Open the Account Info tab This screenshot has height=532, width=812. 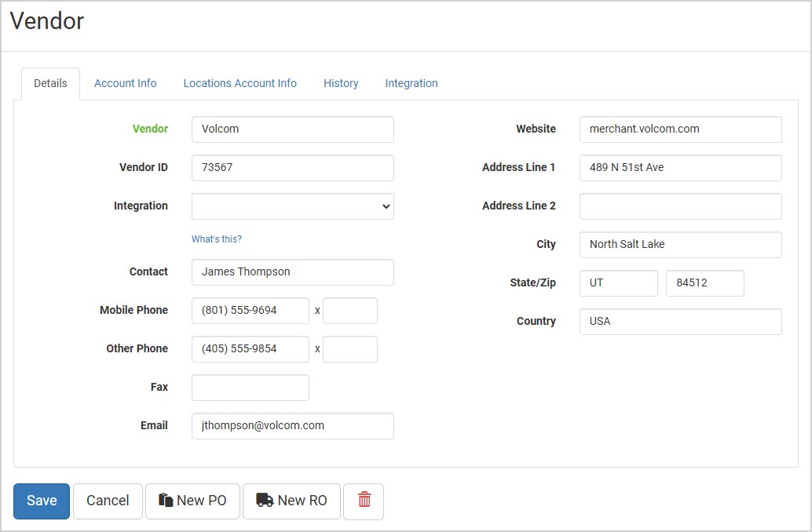click(x=126, y=83)
